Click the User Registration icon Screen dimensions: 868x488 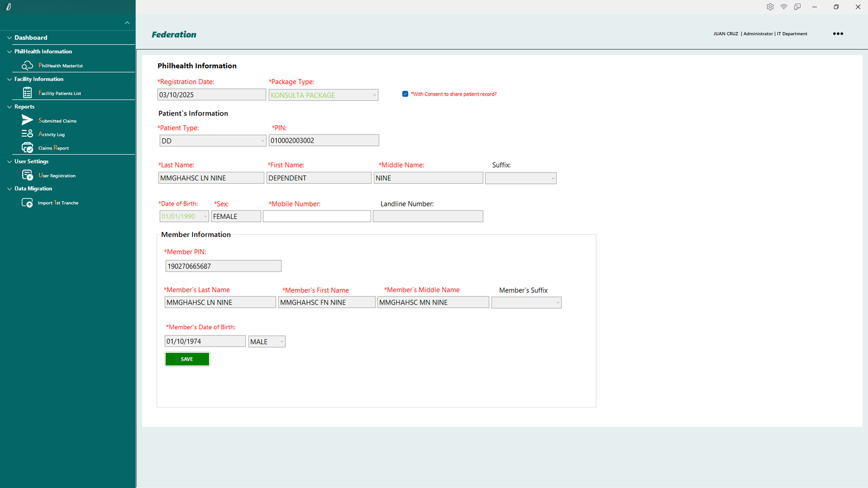(x=27, y=175)
